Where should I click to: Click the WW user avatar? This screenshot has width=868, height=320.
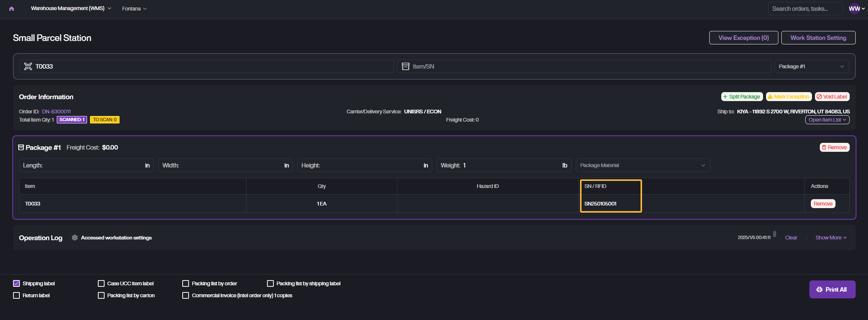point(855,9)
